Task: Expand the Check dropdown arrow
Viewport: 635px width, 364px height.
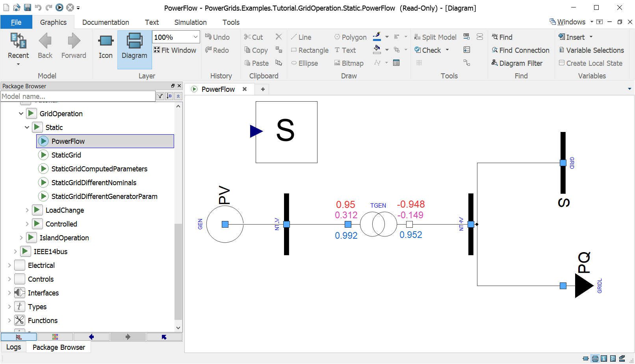Action: click(447, 50)
